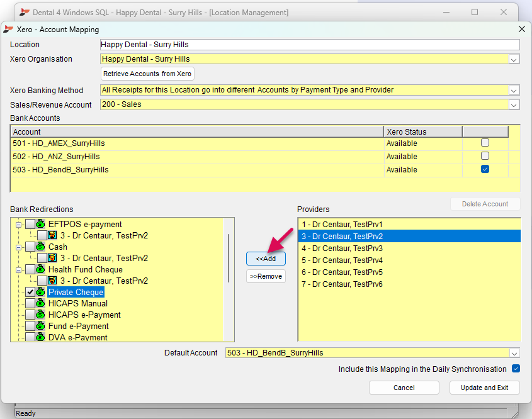Viewport: 532px width, 419px height.
Task: Tick the 501 - HD_AMEX_SurryHills account checkbox
Action: (x=485, y=143)
